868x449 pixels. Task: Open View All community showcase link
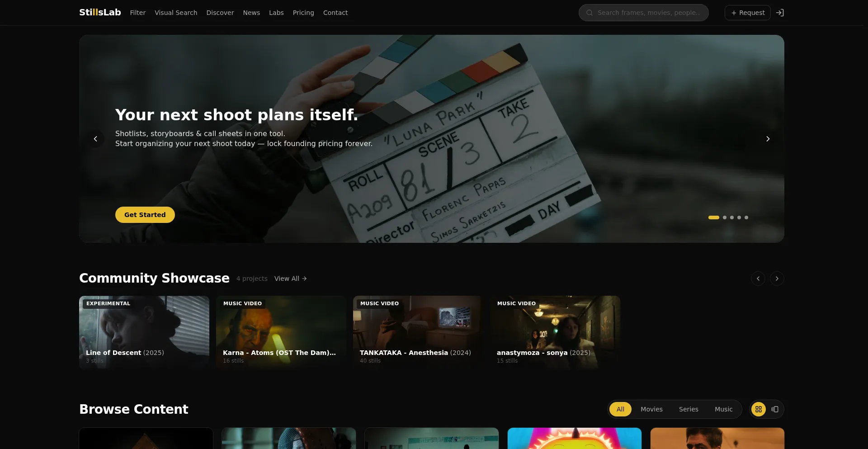click(x=290, y=279)
